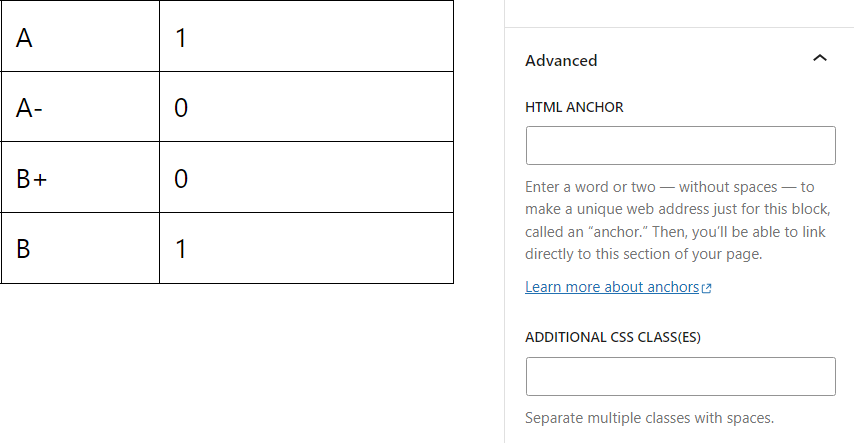
Task: Click the empty sidebar space right of Learn more link
Action: coord(780,288)
